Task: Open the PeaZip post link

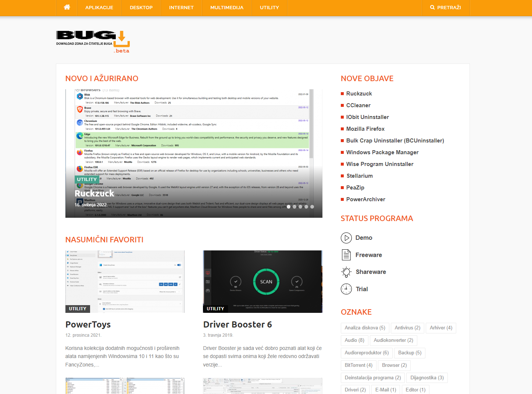Action: (355, 188)
